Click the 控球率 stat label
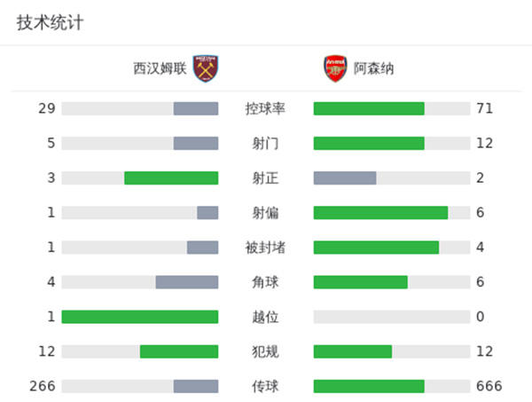Image resolution: width=532 pixels, height=402 pixels. pos(265,109)
